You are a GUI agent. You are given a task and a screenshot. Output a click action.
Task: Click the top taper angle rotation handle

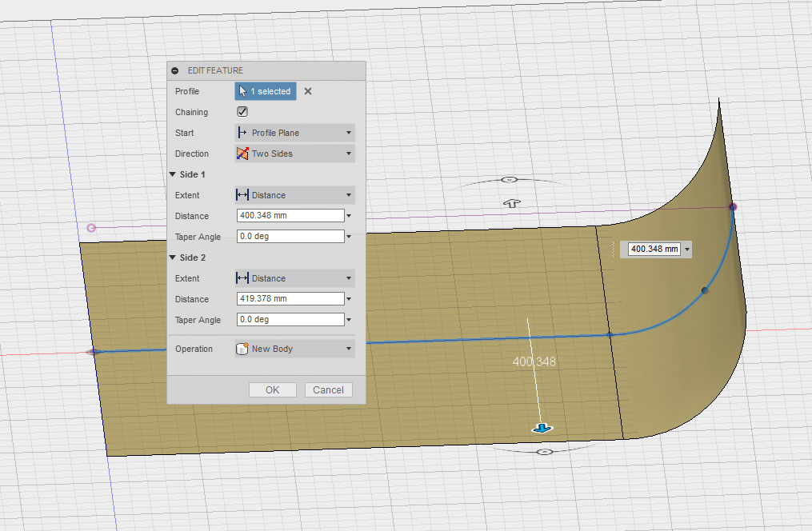[510, 180]
